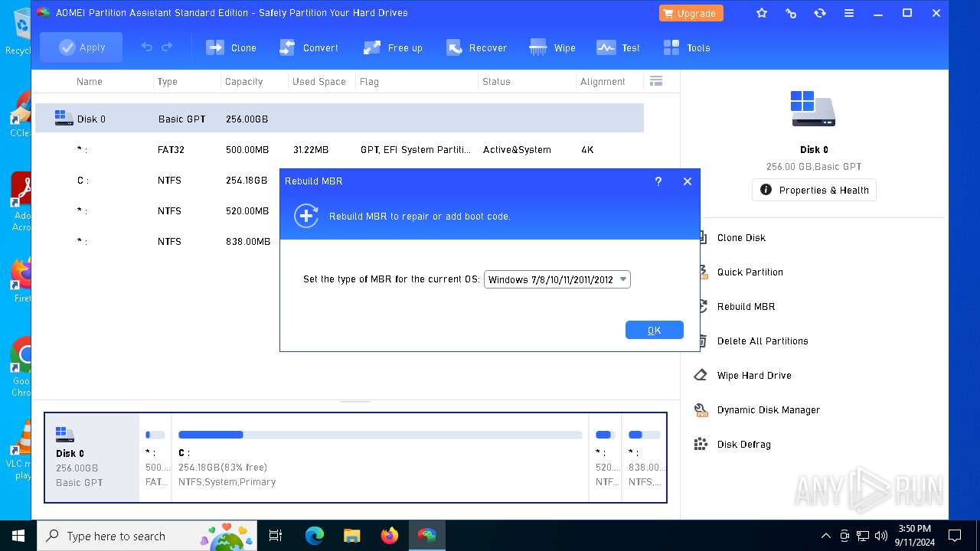Click the Flag column header

click(x=369, y=81)
